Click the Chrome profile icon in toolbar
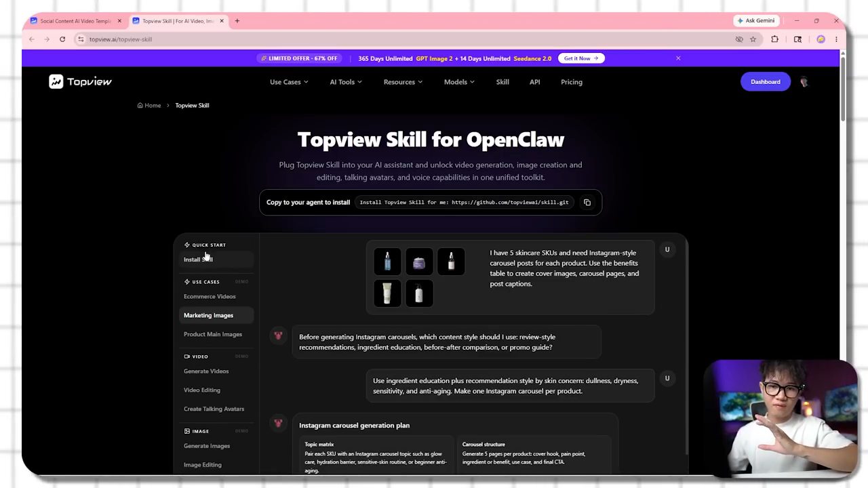 821,39
